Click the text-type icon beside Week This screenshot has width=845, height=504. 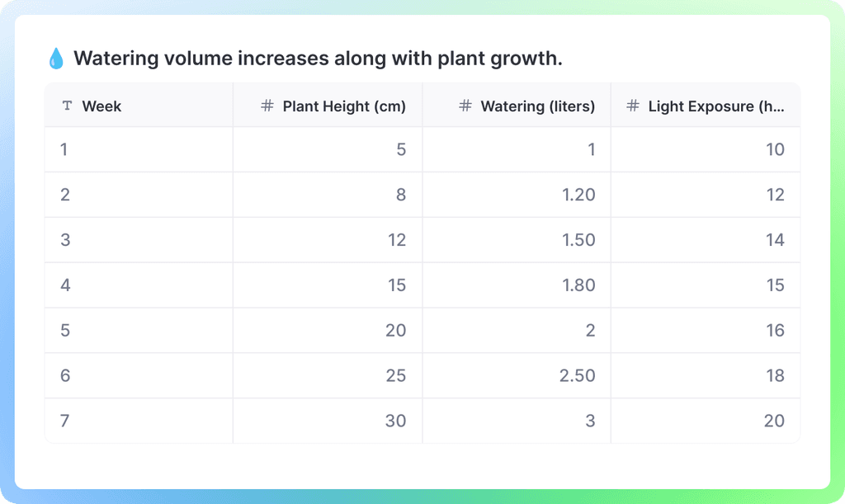(66, 106)
